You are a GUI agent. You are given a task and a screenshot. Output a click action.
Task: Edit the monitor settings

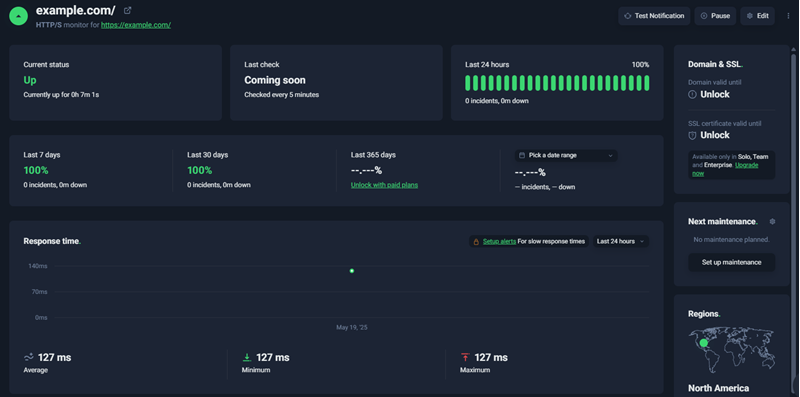click(757, 16)
